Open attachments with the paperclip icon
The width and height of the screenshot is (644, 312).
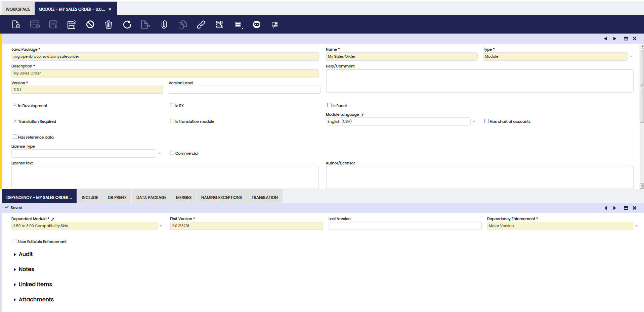tap(164, 24)
